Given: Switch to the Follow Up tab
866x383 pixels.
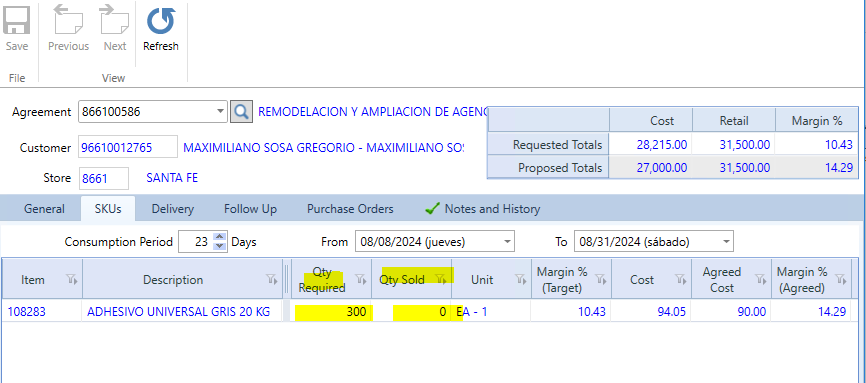Looking at the screenshot, I should pos(250,209).
